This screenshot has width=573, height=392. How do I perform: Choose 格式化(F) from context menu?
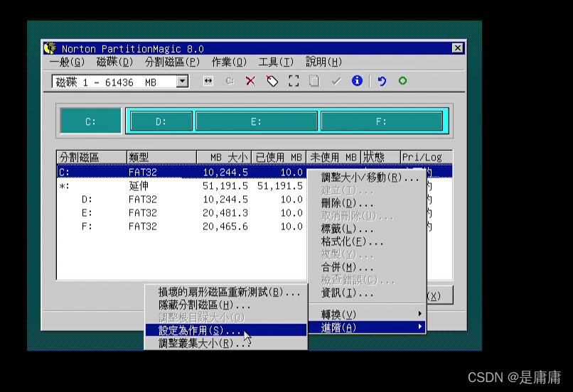click(x=368, y=241)
